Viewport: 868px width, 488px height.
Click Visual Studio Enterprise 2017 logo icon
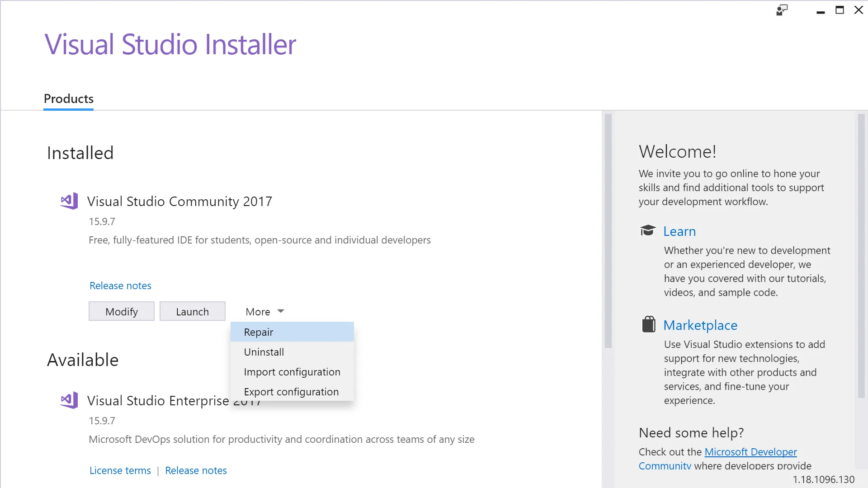tap(69, 400)
